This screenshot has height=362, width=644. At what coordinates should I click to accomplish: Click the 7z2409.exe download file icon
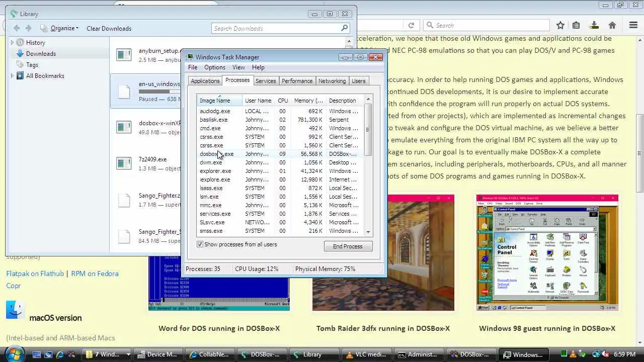click(x=124, y=163)
